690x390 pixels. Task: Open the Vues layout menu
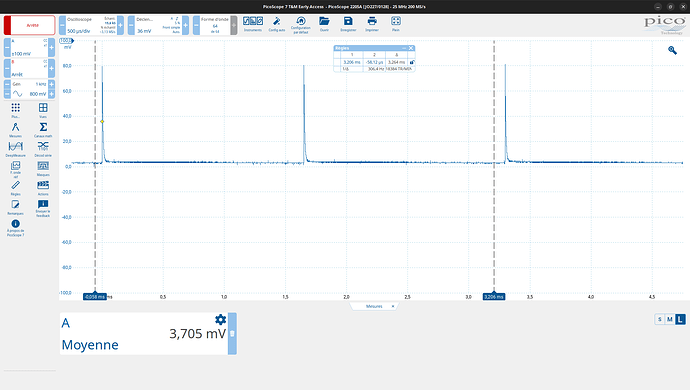(43, 110)
